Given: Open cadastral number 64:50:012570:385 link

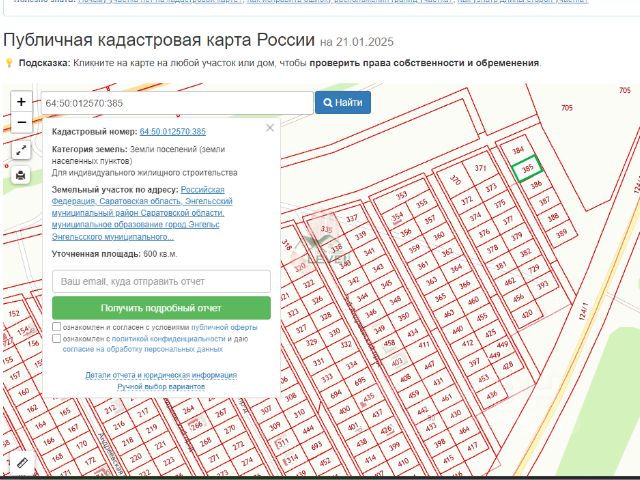Looking at the screenshot, I should (173, 131).
